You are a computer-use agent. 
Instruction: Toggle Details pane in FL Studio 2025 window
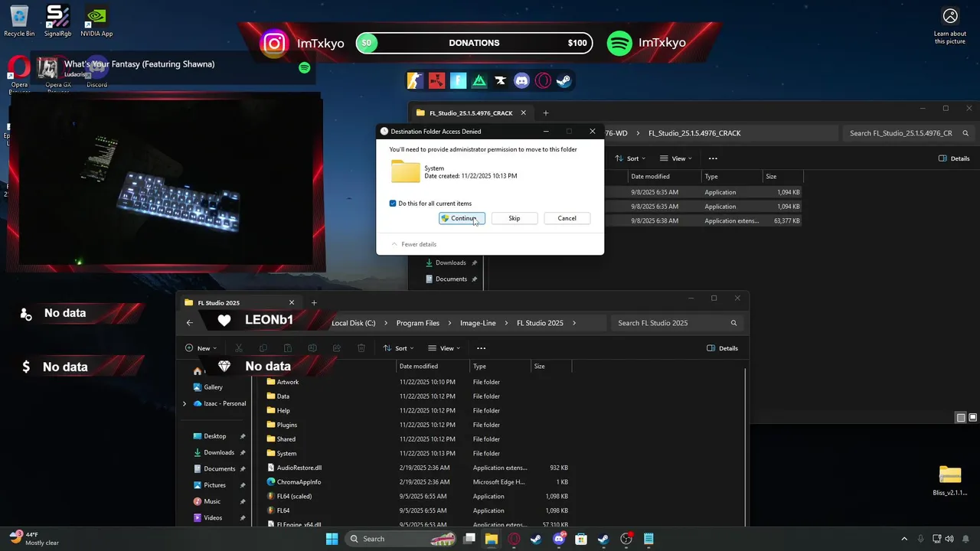(x=723, y=348)
